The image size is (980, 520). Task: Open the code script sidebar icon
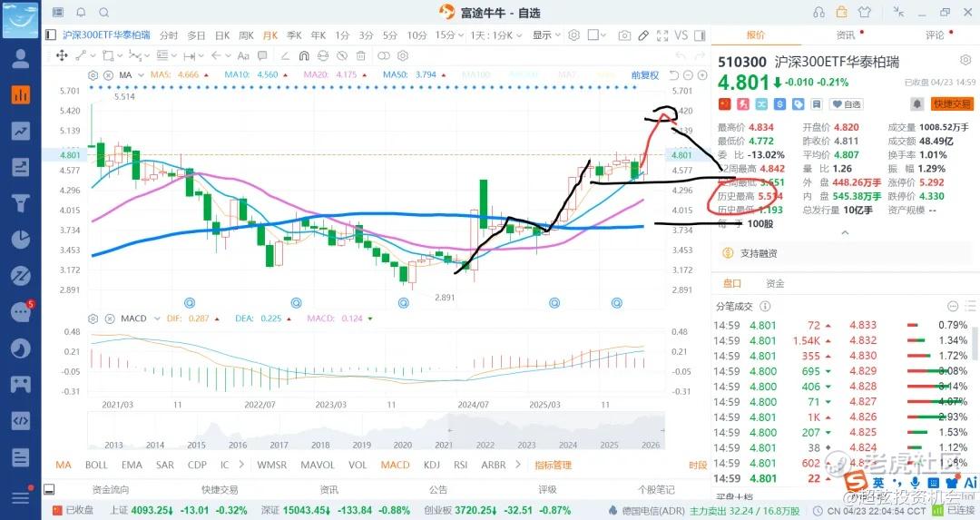pos(21,420)
